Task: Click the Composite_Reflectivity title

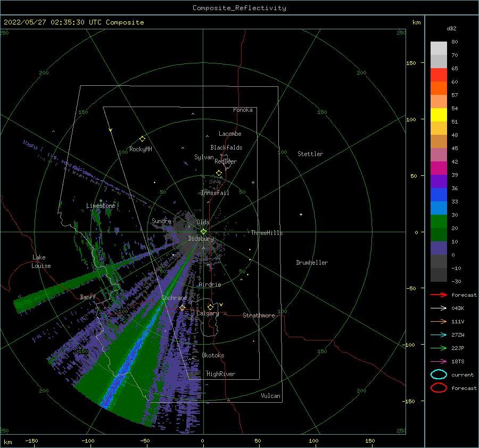Action: click(x=240, y=8)
